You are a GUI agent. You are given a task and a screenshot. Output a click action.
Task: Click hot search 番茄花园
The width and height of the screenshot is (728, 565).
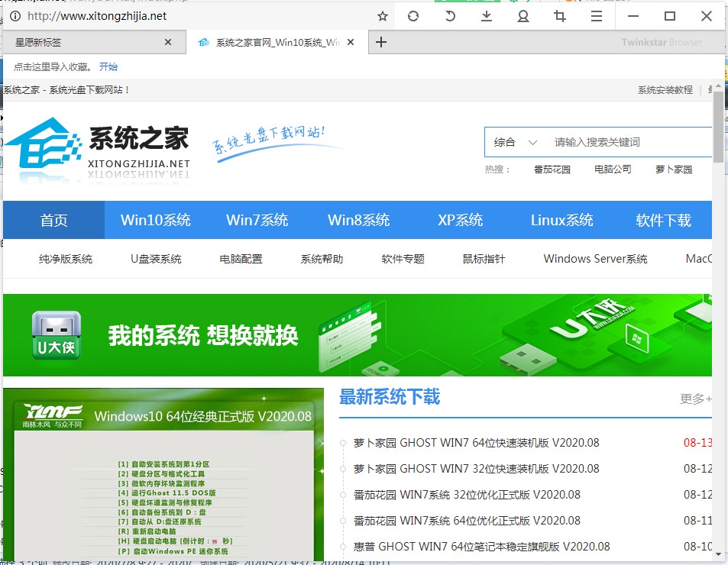click(552, 169)
